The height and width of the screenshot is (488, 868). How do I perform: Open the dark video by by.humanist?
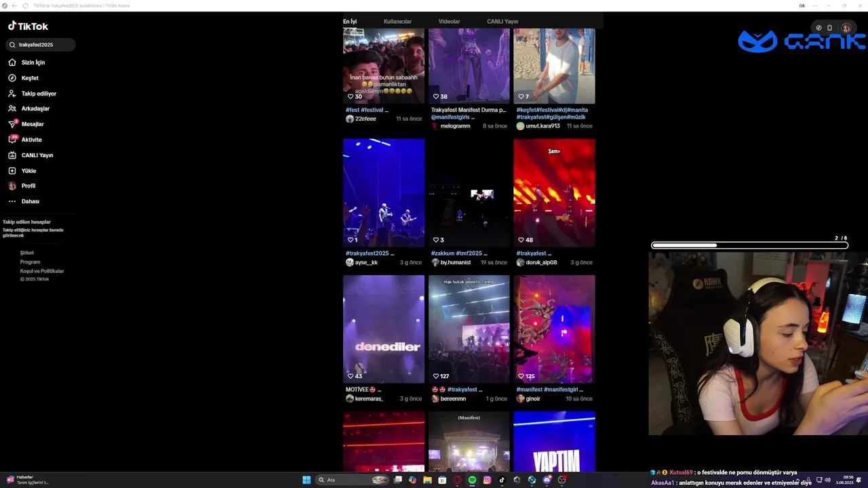point(469,193)
